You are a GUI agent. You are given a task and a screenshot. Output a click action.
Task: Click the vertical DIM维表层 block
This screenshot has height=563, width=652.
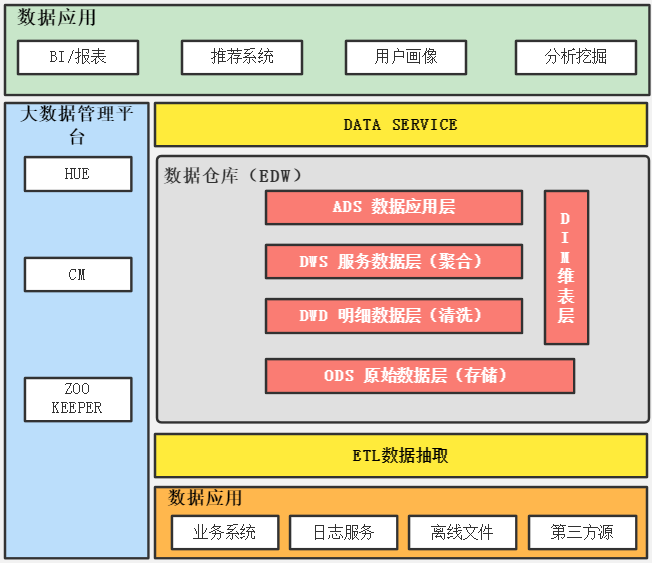566,267
